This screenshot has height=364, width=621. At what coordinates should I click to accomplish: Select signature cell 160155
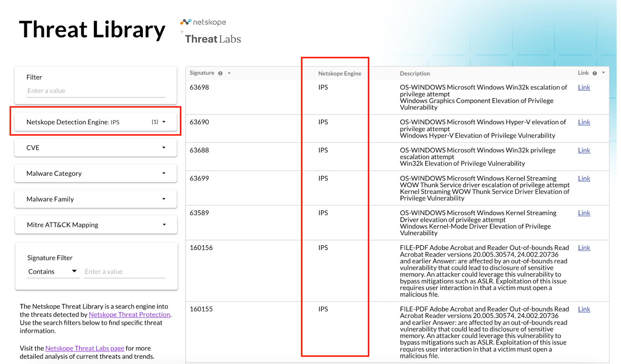coord(201,309)
